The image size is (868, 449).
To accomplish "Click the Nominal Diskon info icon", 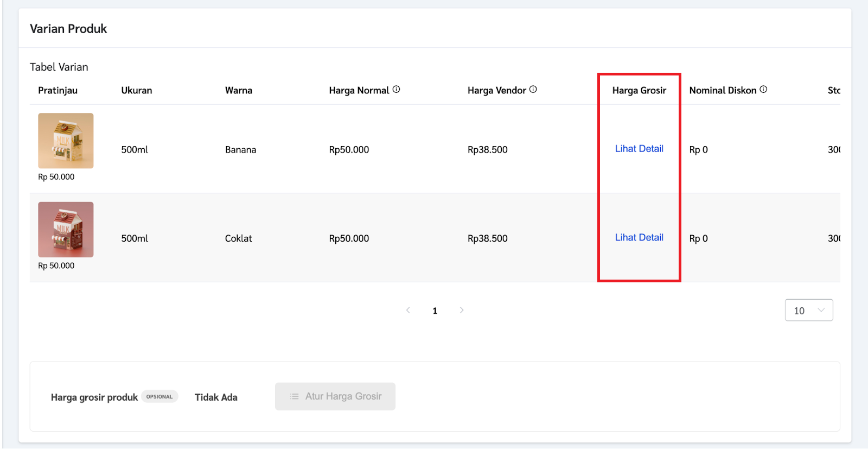I will (763, 90).
